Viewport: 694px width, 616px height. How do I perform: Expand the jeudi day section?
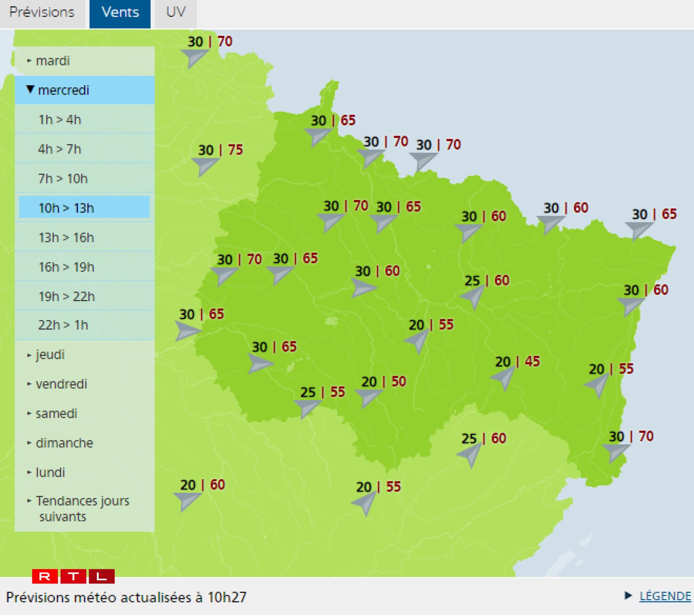[50, 355]
